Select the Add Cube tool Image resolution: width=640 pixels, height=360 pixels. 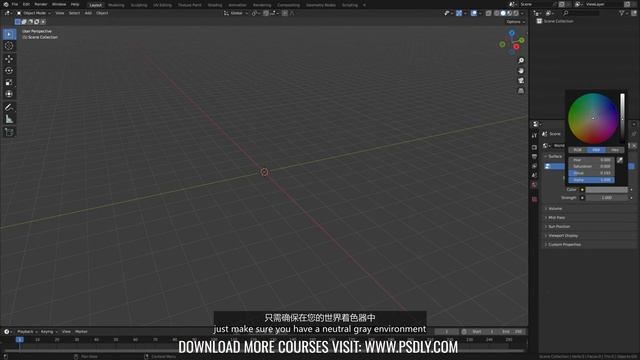pos(9,132)
